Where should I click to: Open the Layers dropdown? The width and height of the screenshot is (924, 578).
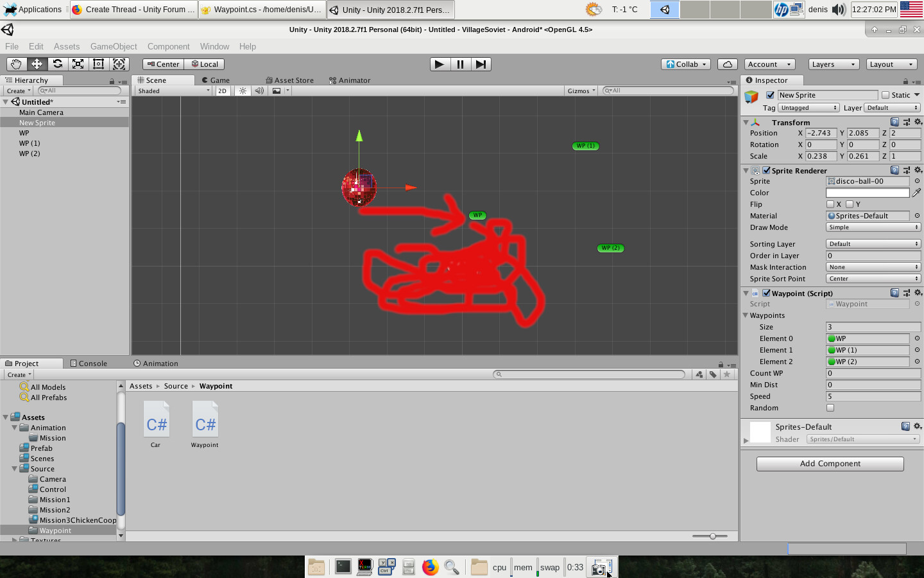[x=833, y=64]
